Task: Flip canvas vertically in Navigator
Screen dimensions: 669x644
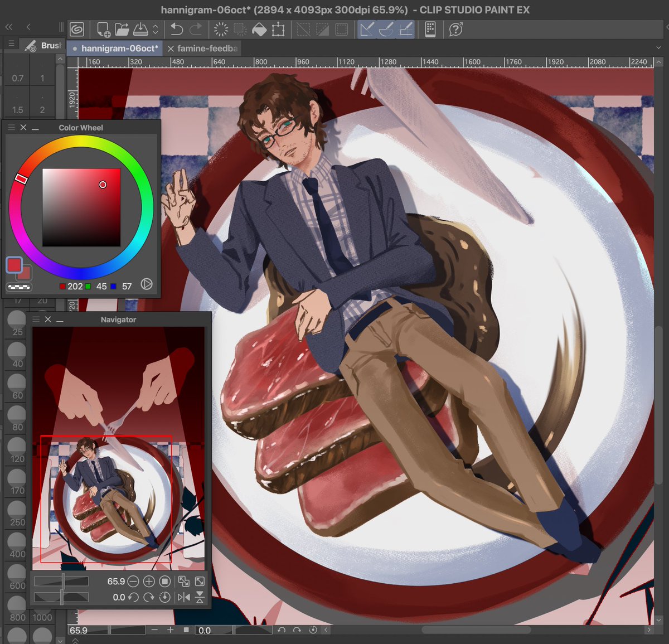Action: pos(200,598)
